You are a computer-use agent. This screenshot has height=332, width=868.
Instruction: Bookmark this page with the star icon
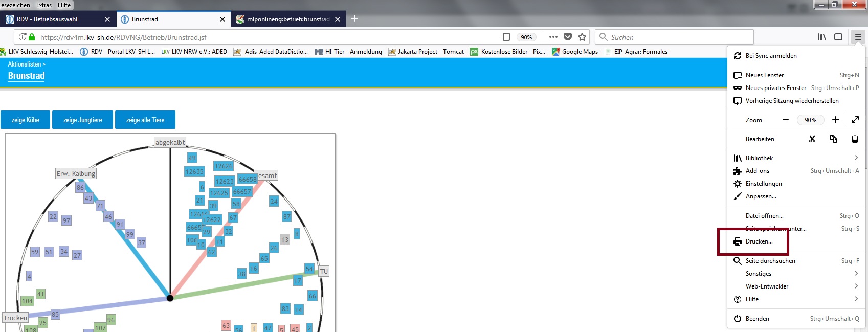click(x=582, y=37)
